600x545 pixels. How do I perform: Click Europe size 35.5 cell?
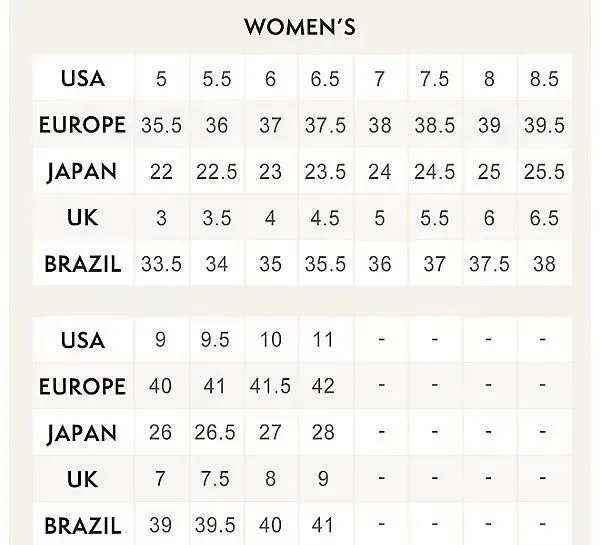point(161,125)
